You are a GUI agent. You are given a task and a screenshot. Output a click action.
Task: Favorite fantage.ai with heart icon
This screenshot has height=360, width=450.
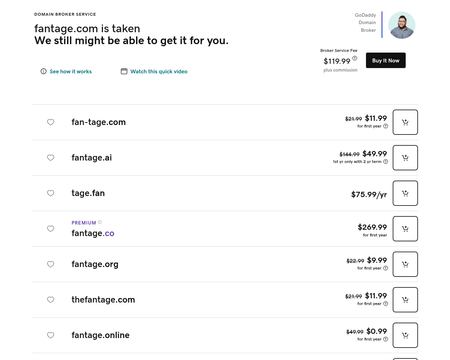click(x=50, y=157)
